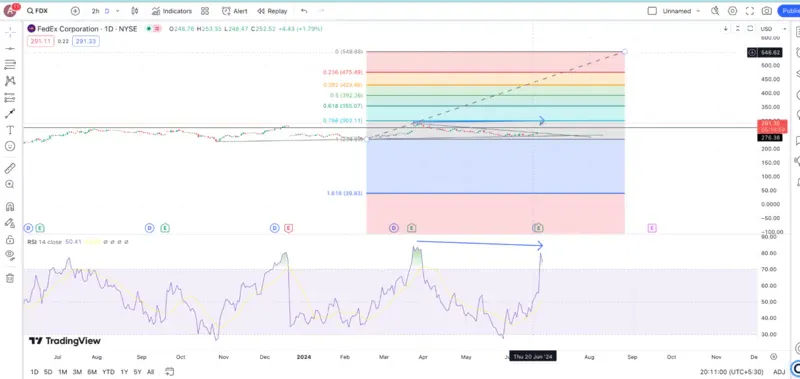Viewport: 800px width, 379px height.
Task: Click the FedEx Corporation symbol title
Action: tap(87, 29)
